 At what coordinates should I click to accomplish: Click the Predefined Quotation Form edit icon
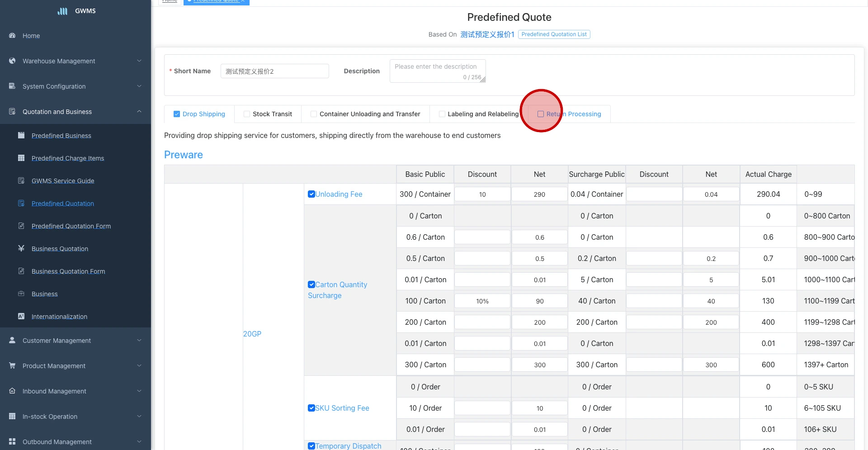tap(21, 226)
